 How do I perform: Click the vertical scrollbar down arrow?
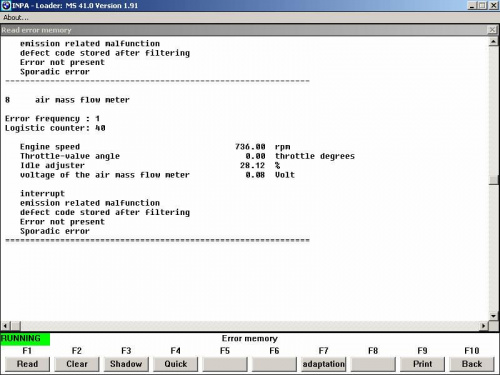click(493, 316)
